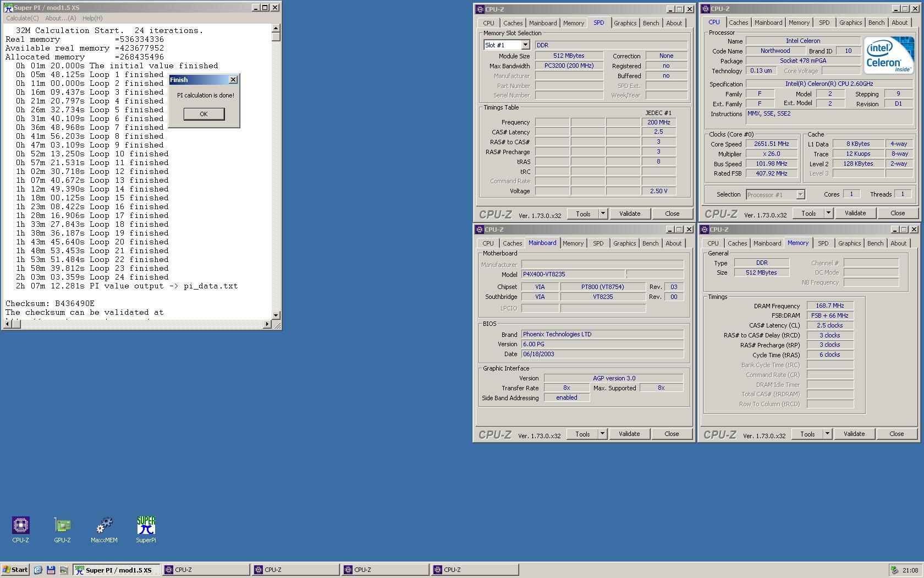
Task: Click the chipset value PT800 (VT8754)
Action: click(602, 287)
